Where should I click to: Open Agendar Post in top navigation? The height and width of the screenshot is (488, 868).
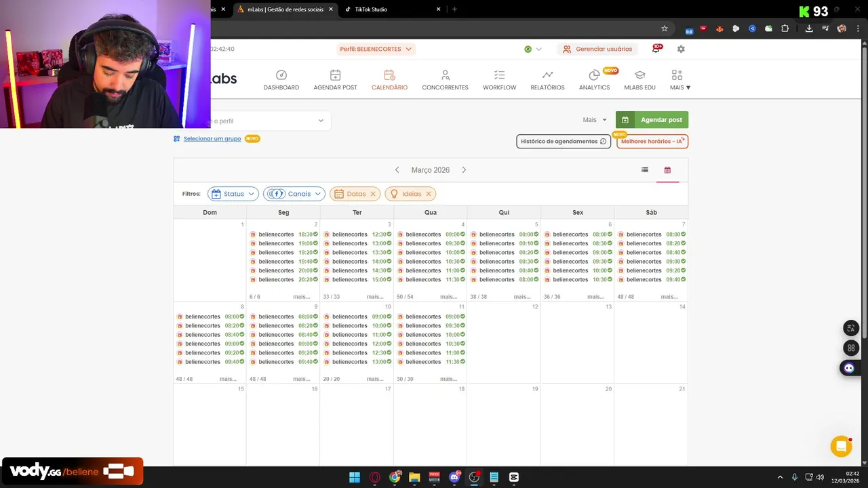pos(335,80)
